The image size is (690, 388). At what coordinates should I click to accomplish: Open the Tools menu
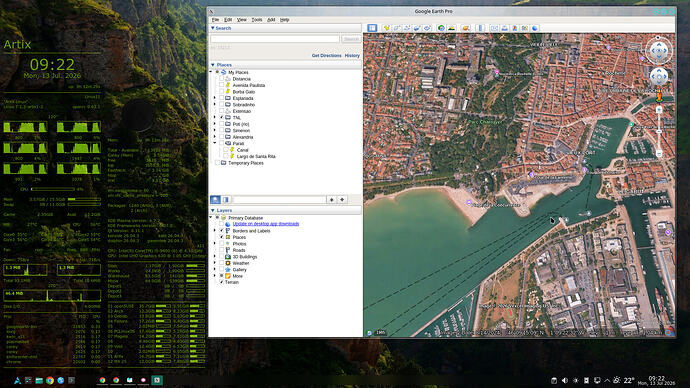click(x=257, y=20)
